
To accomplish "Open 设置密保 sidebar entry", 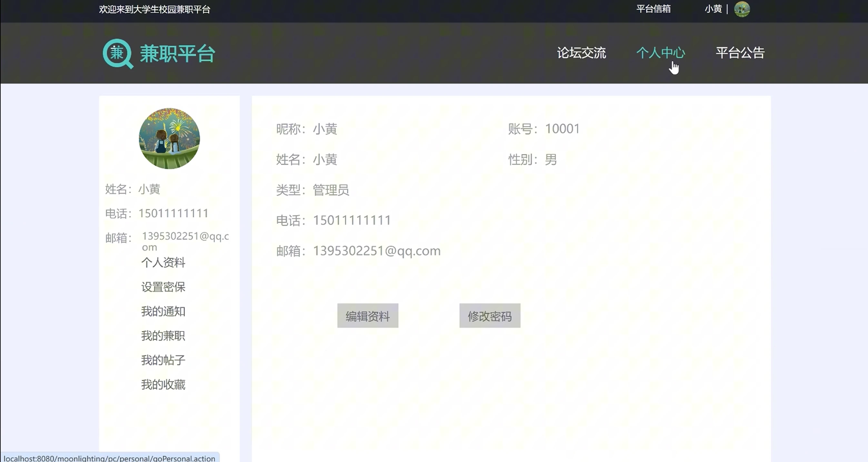I will (163, 287).
